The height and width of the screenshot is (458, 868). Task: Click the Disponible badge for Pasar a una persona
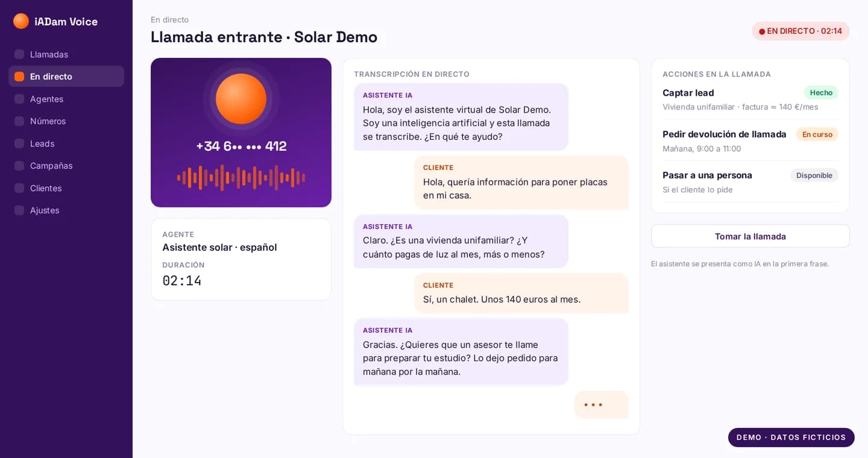coord(814,175)
